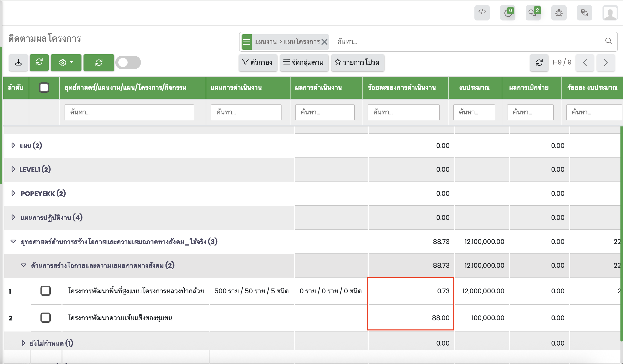Open the gear settings dropdown
The image size is (623, 364).
tap(66, 62)
